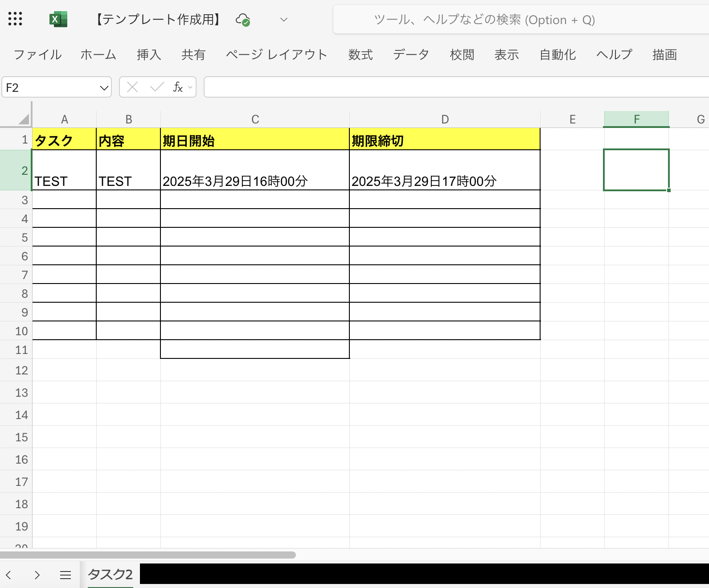This screenshot has width=709, height=588.
Task: Click cell A2 containing TEST
Action: [65, 170]
